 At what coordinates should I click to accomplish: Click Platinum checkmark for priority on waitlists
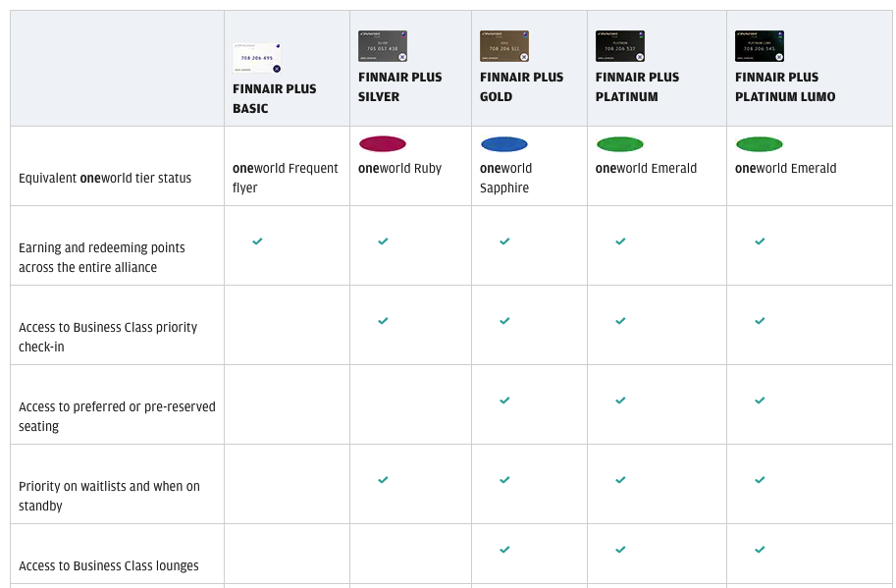[620, 479]
